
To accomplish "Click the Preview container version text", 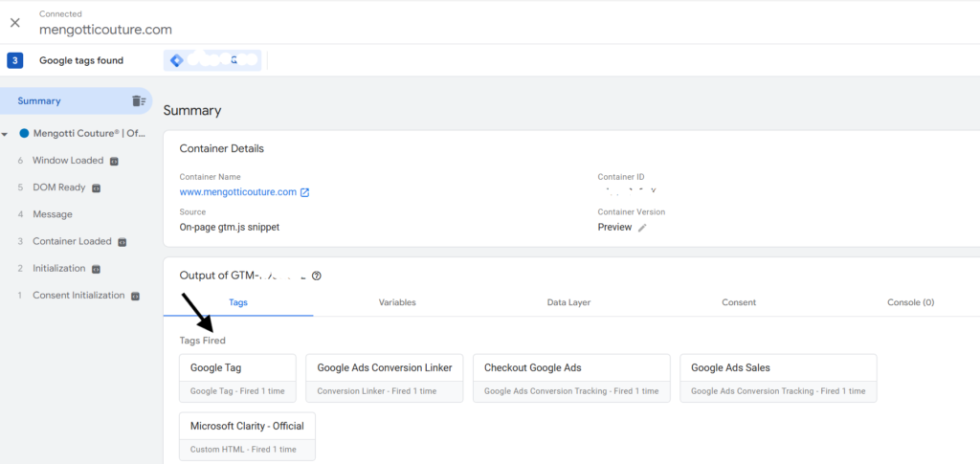I will coord(614,228).
